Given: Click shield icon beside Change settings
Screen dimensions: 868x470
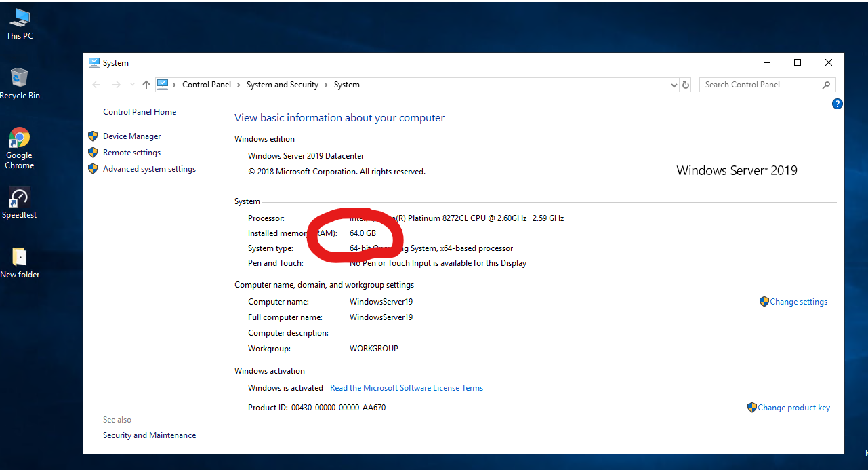Looking at the screenshot, I should (x=764, y=302).
